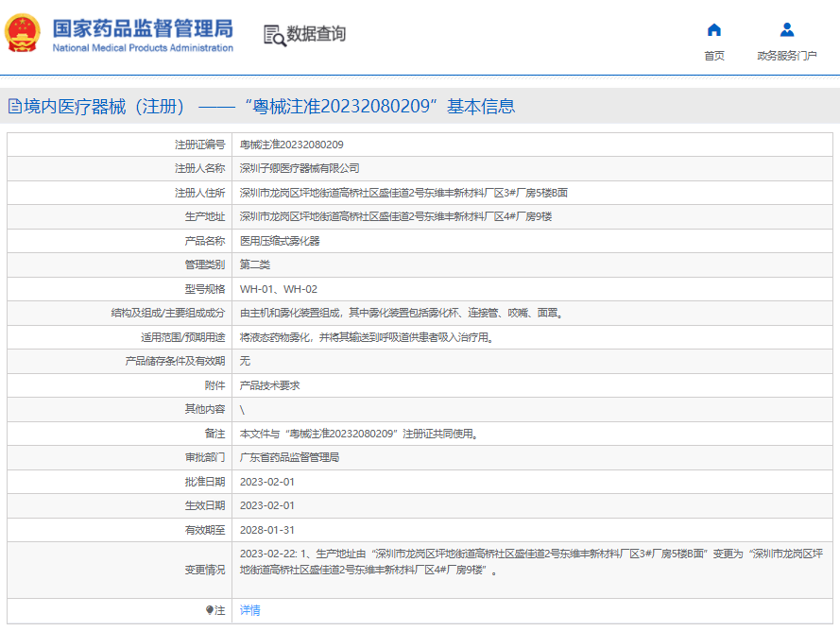The image size is (840, 631).
Task: Click the page heading 基本信息 title
Action: point(481,106)
